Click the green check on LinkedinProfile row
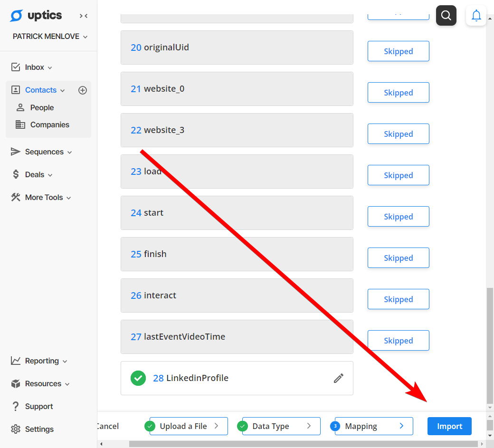This screenshot has height=448, width=494. point(138,378)
